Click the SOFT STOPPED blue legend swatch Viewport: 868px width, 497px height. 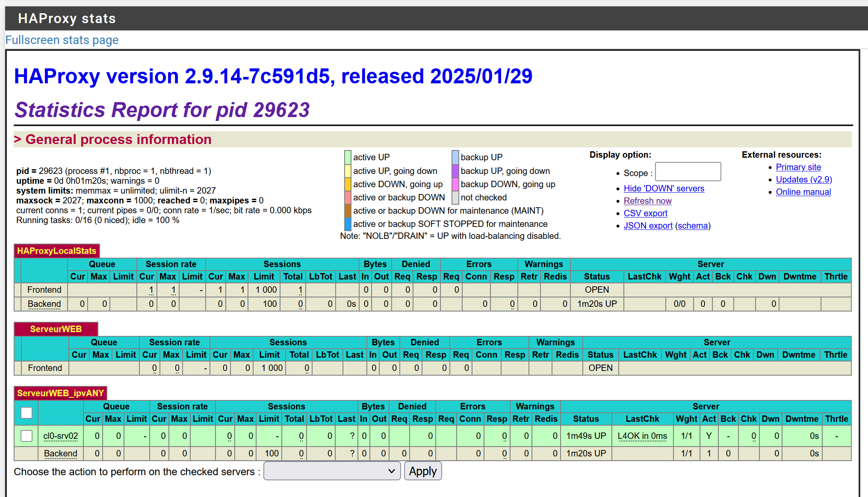click(x=348, y=224)
